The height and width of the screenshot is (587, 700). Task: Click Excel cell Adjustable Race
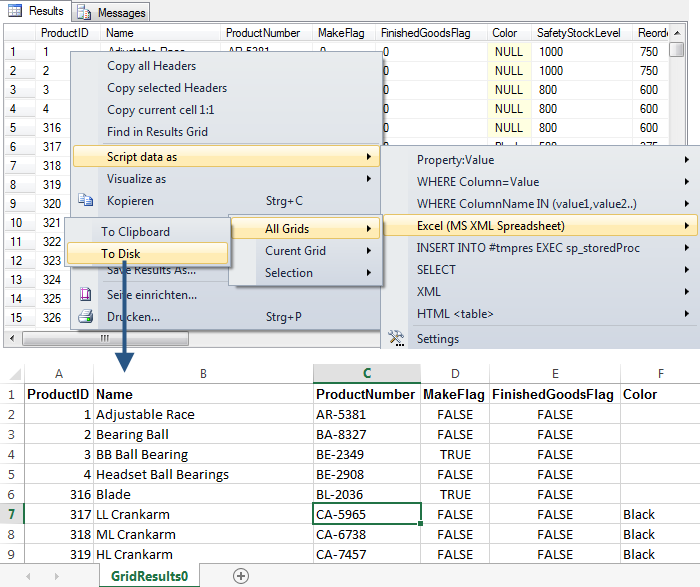pos(204,414)
